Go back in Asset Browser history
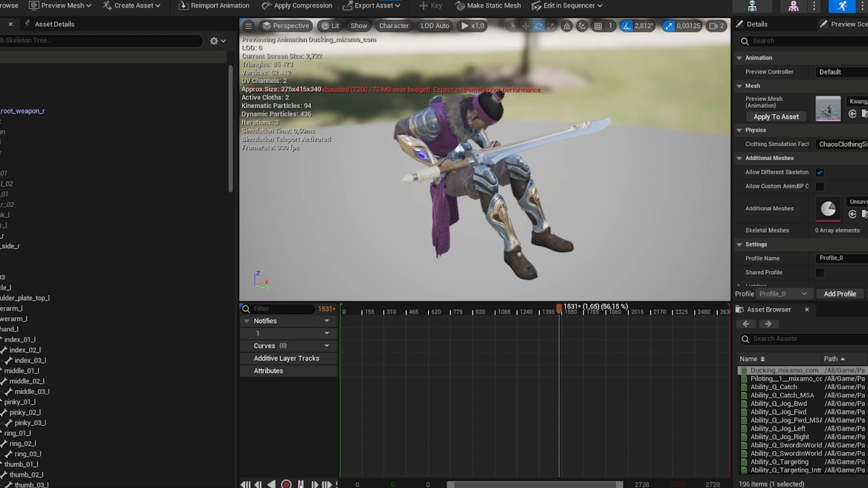 (746, 324)
